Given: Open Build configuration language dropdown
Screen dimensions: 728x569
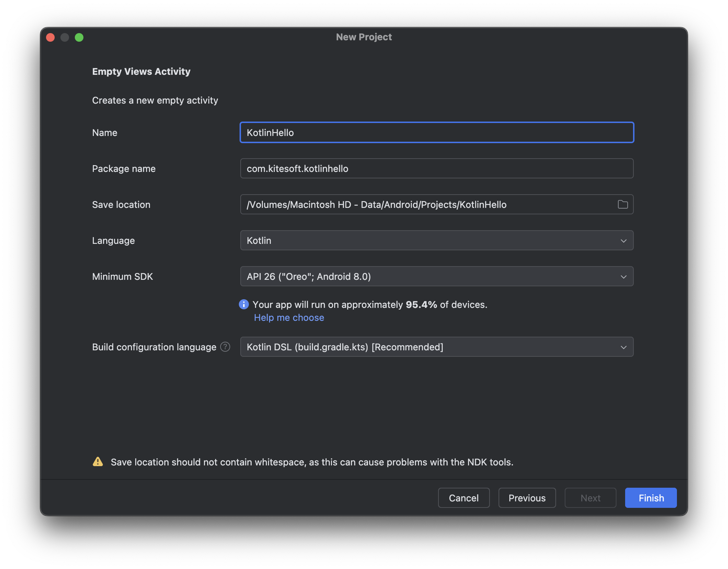Looking at the screenshot, I should pyautogui.click(x=432, y=347).
